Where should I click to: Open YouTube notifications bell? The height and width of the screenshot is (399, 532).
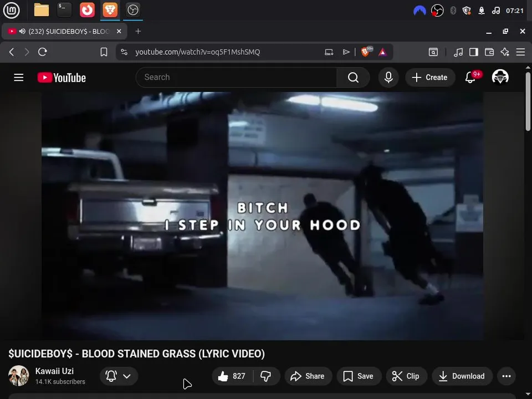pos(470,78)
